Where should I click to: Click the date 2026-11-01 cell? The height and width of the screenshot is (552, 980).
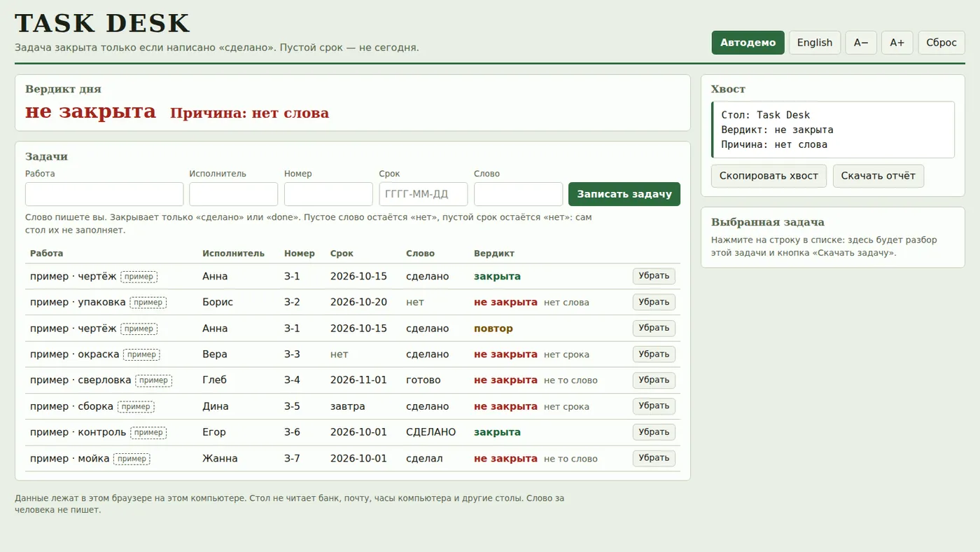coord(358,380)
